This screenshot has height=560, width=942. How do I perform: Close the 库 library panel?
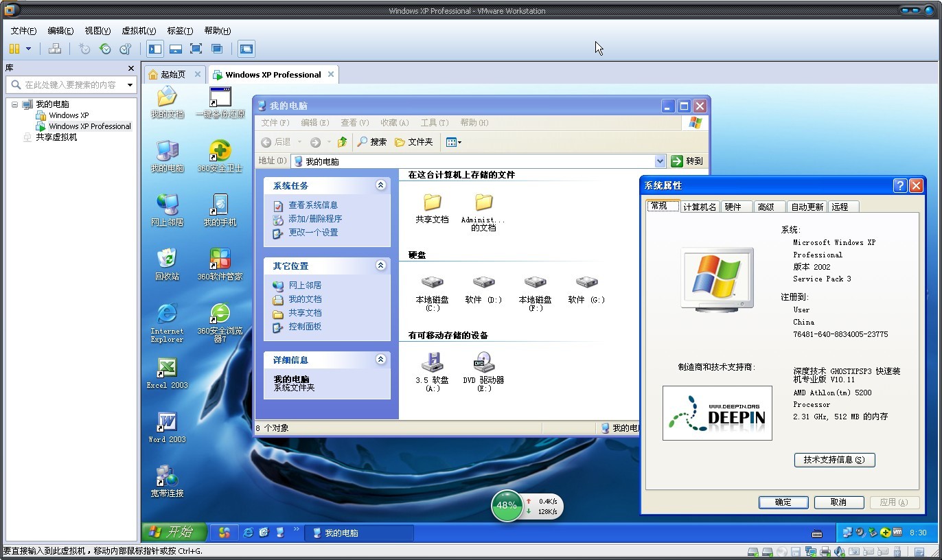pos(131,68)
